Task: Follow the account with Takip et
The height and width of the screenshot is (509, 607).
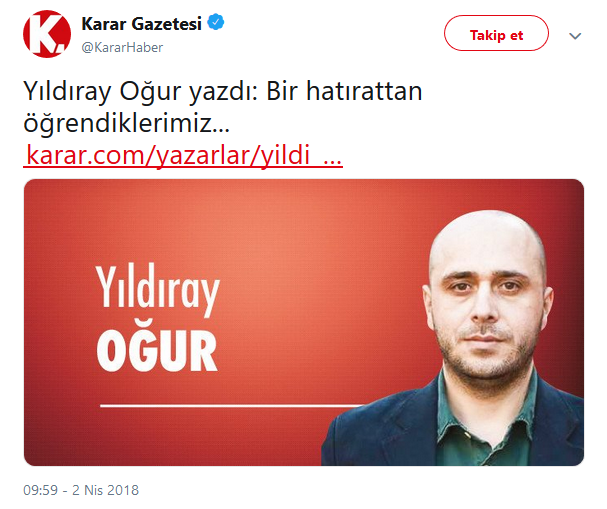Action: (496, 33)
